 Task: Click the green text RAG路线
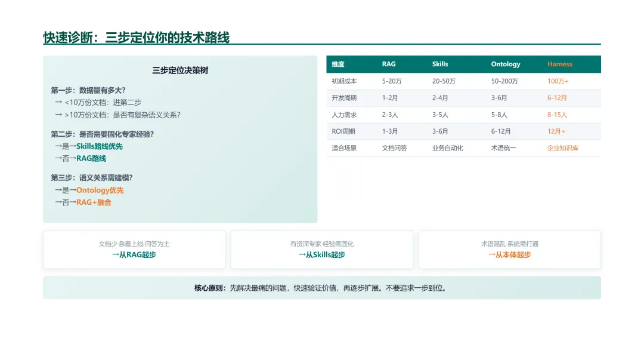click(x=91, y=158)
